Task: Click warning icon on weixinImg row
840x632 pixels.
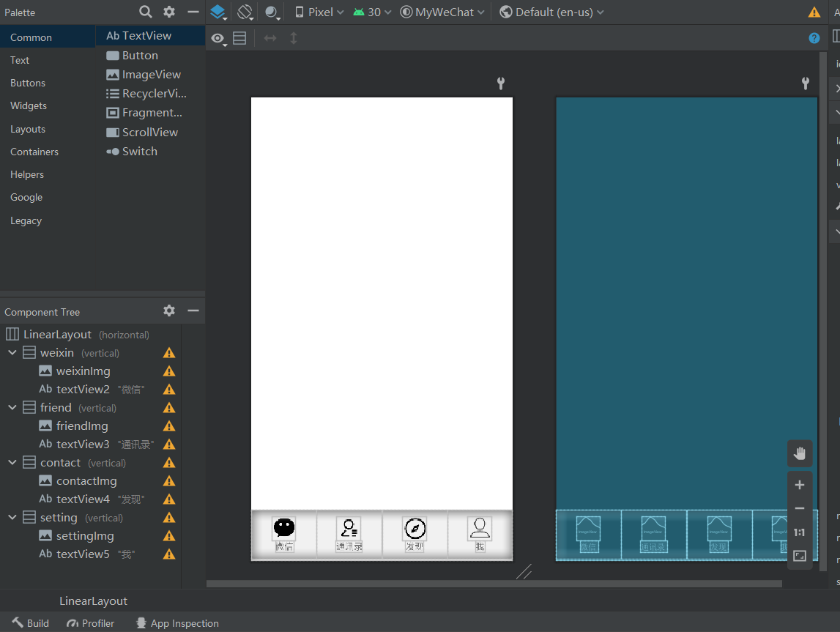Action: 168,371
